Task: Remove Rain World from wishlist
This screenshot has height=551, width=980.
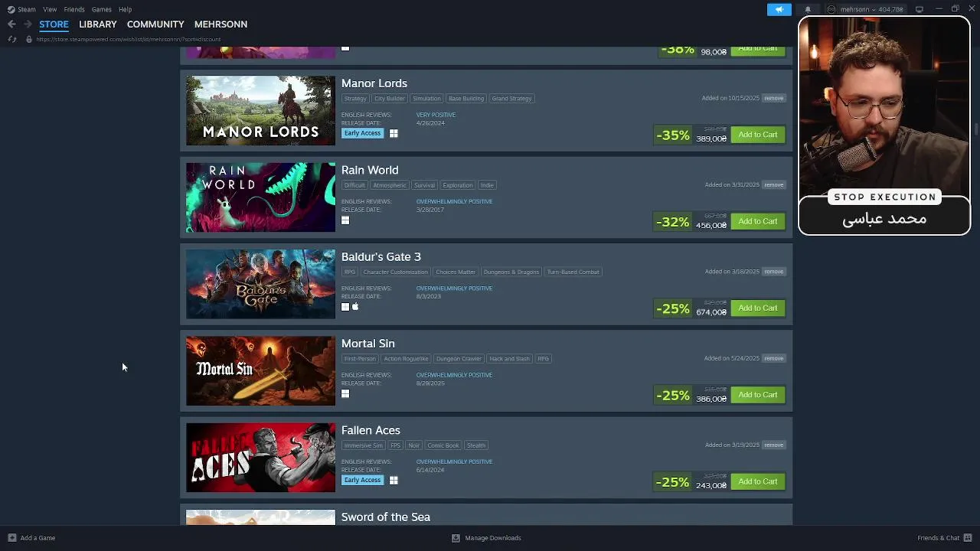Action: pos(773,184)
